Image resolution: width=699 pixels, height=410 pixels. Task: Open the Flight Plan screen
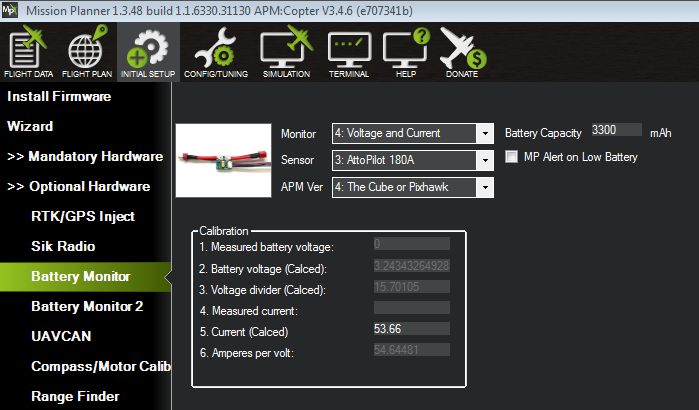[87, 53]
